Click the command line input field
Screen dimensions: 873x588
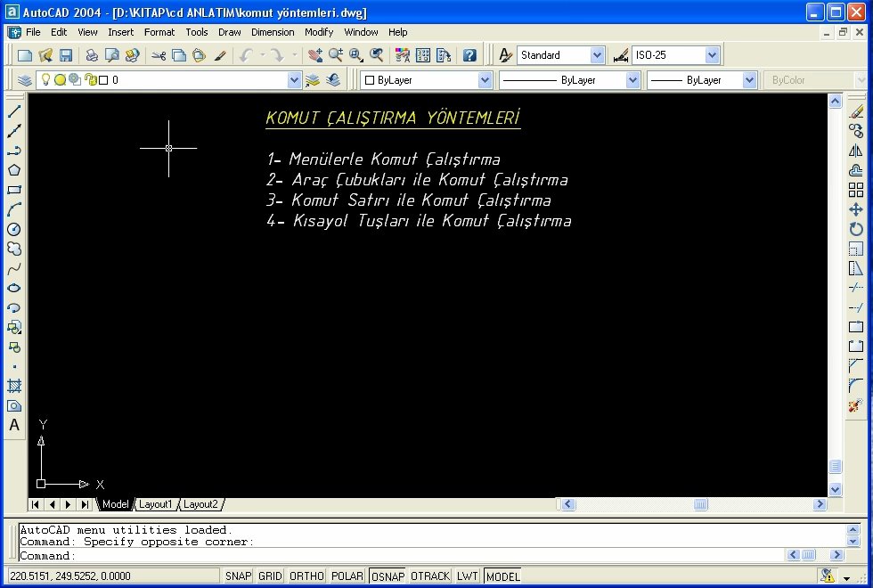coord(401,556)
